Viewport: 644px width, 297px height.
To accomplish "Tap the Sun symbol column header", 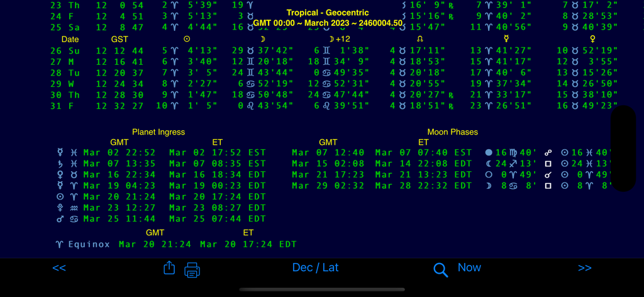I will [x=187, y=39].
